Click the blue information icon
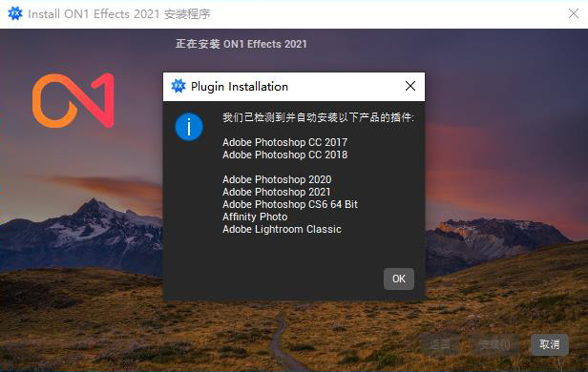Screen dimensions: 588x372 [189, 127]
